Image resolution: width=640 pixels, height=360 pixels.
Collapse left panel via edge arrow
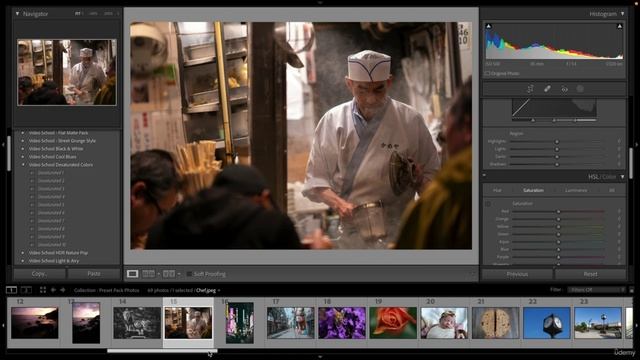click(x=3, y=144)
